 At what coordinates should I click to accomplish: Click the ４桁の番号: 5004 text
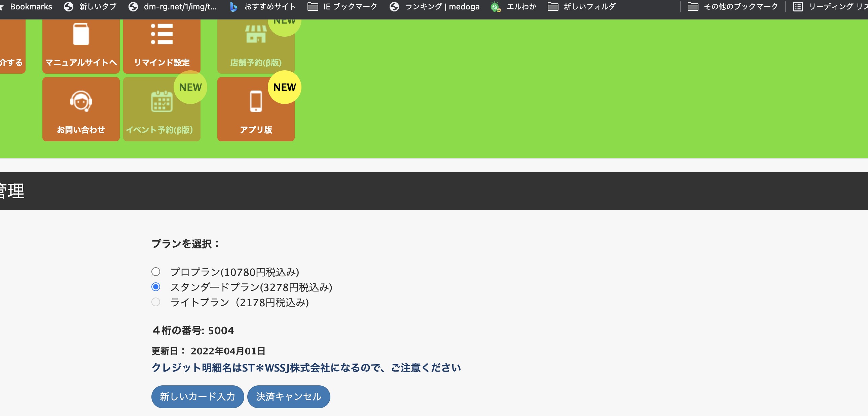(193, 331)
